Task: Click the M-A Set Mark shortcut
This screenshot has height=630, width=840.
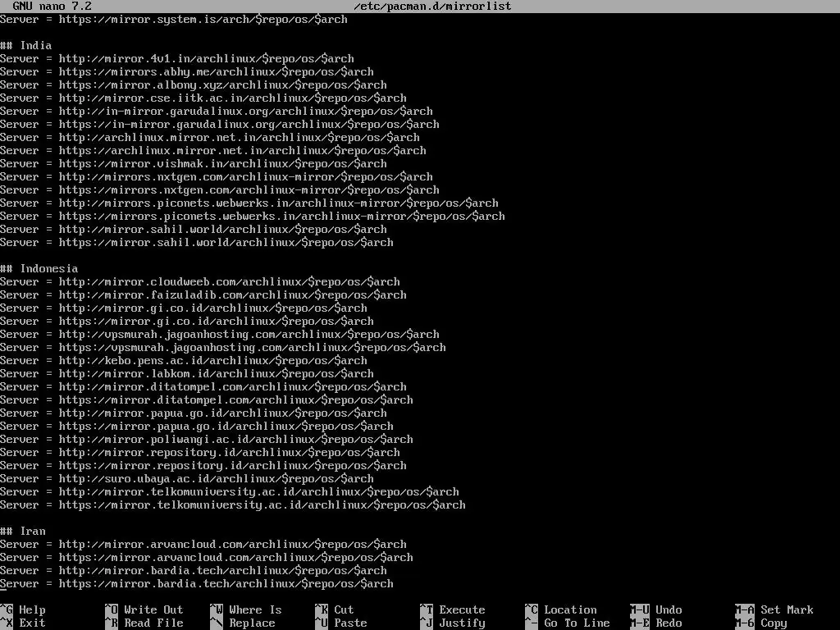Action: (x=774, y=609)
